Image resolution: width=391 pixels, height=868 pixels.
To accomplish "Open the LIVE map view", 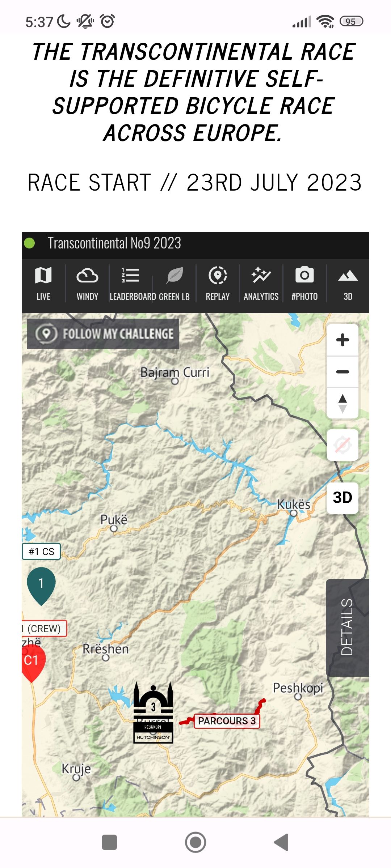I will pos(43,284).
